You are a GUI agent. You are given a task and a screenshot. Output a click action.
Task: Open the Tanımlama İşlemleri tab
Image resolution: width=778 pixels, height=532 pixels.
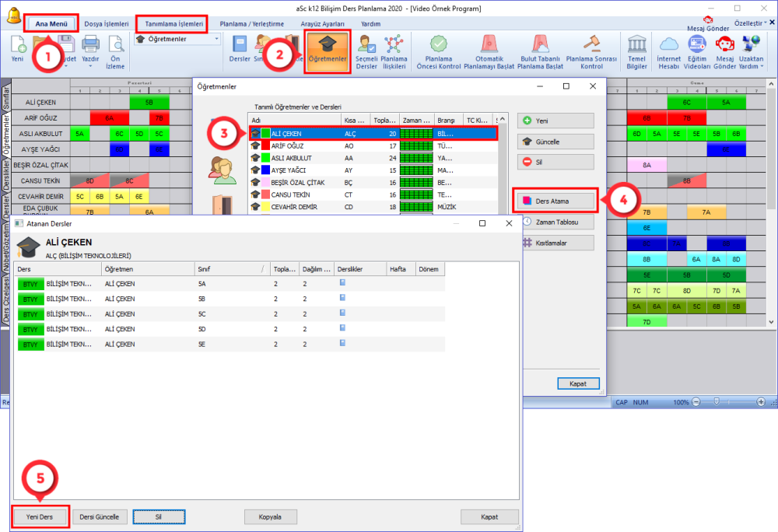173,23
